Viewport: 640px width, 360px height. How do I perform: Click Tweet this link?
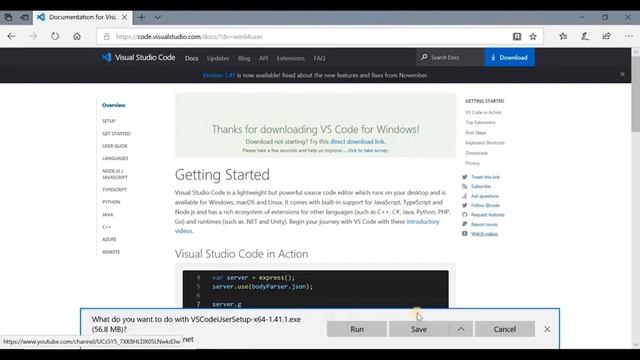[485, 177]
